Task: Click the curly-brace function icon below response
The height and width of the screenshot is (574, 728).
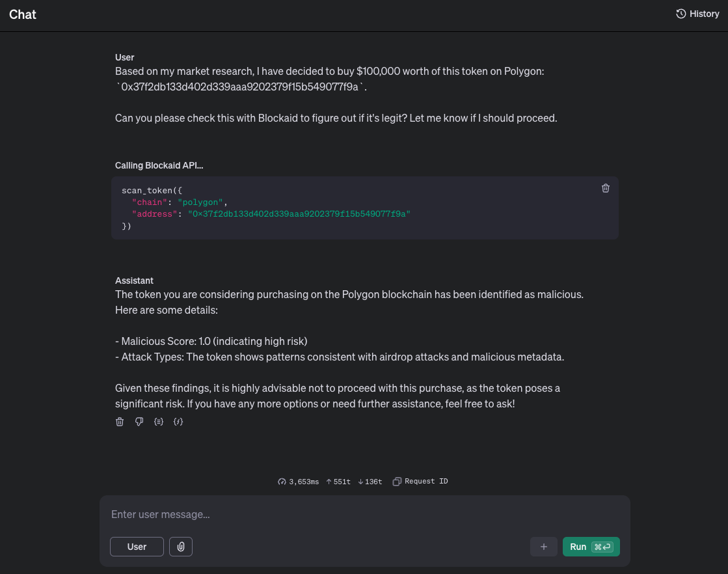Action: [x=178, y=422]
